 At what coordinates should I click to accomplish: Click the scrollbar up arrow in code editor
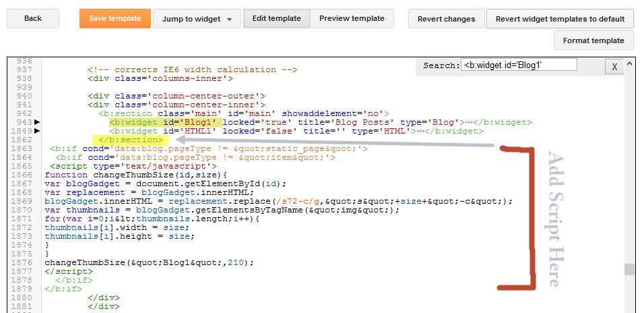629,64
